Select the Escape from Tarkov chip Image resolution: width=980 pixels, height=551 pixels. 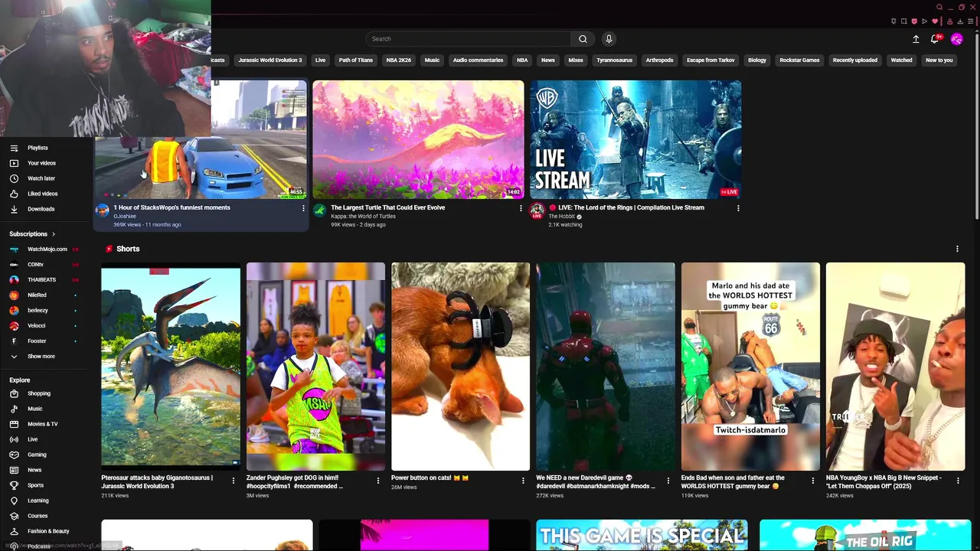point(710,60)
